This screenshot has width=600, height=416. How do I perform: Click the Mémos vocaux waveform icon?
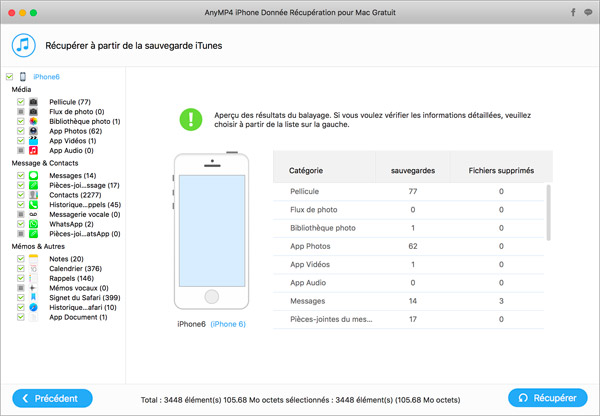coord(33,288)
